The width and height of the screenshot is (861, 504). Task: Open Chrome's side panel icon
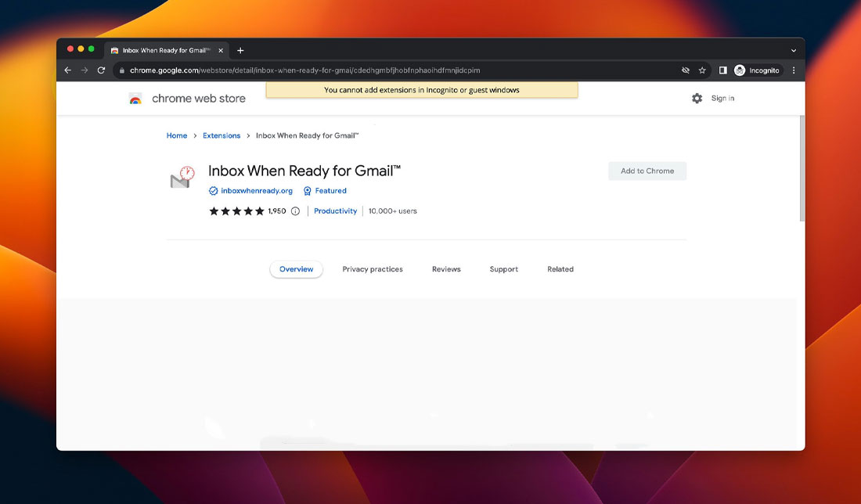pos(722,70)
